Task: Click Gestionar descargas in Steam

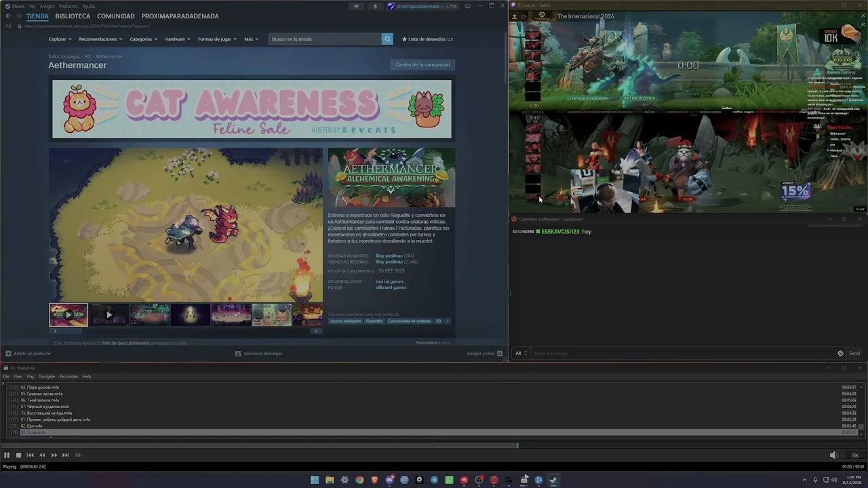Action: 259,353
